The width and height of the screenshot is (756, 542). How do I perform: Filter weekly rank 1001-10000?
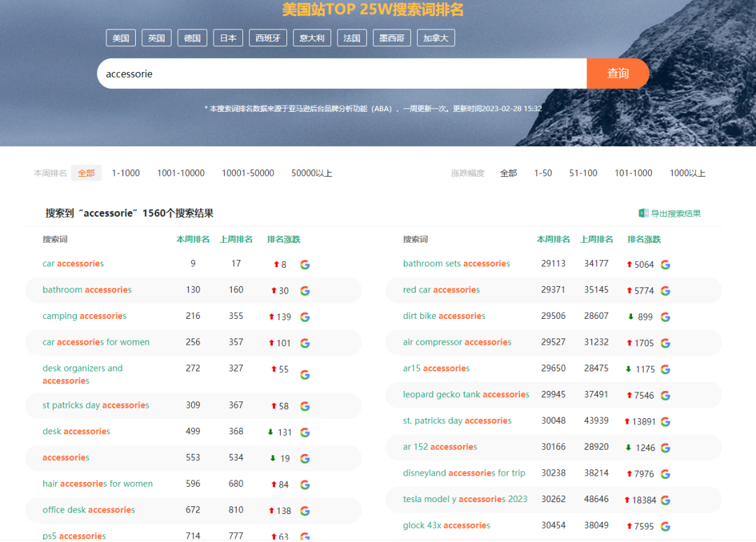pyautogui.click(x=181, y=173)
